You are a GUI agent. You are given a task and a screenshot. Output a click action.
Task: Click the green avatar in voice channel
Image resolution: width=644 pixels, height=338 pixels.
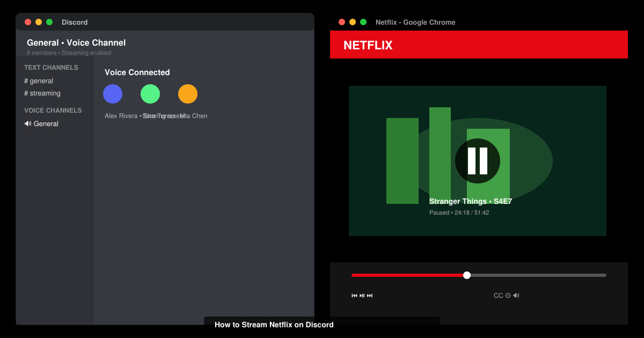(150, 94)
